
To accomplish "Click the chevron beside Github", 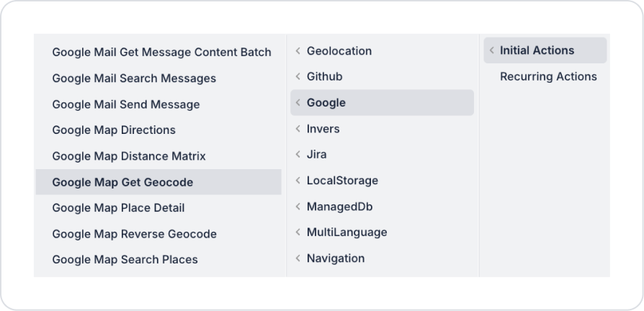I will click(298, 76).
